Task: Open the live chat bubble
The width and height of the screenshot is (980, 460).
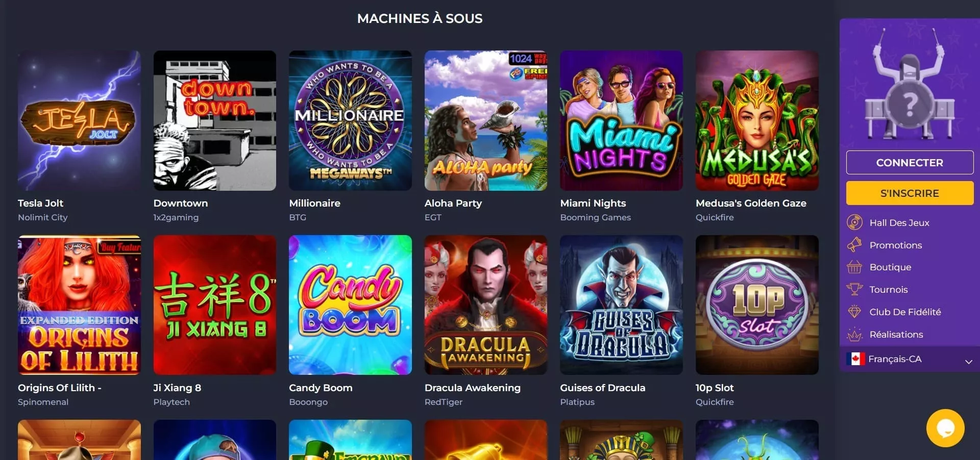Action: coord(945,428)
